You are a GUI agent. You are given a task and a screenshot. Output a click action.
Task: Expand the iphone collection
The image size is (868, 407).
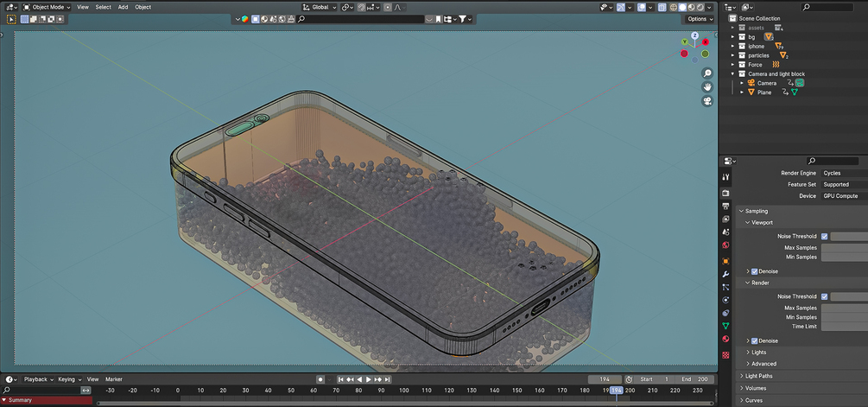tap(733, 46)
